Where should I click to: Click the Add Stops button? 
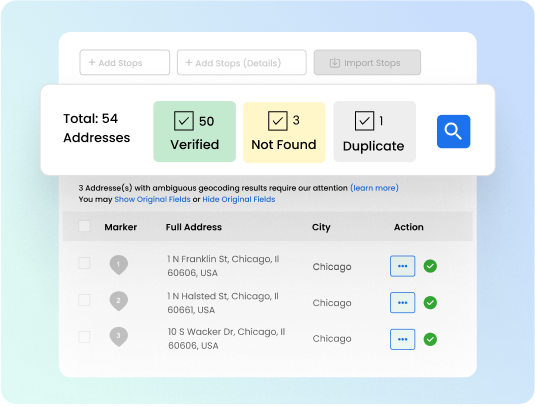[125, 62]
